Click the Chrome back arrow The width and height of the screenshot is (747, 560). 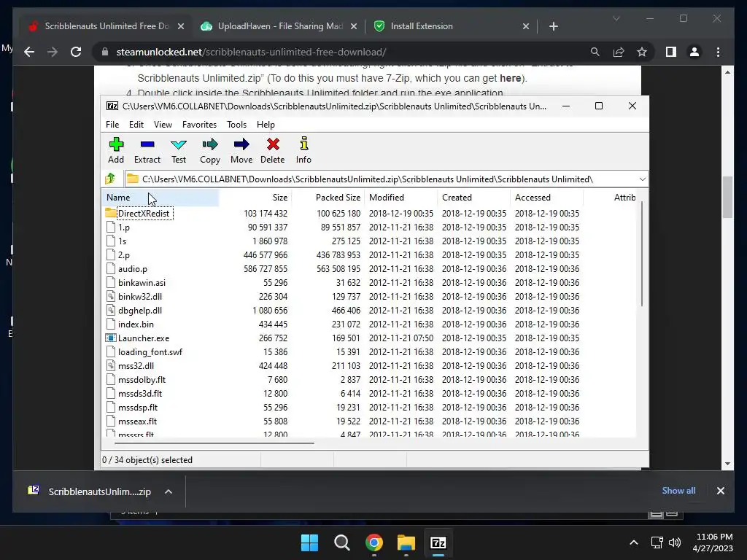29,52
